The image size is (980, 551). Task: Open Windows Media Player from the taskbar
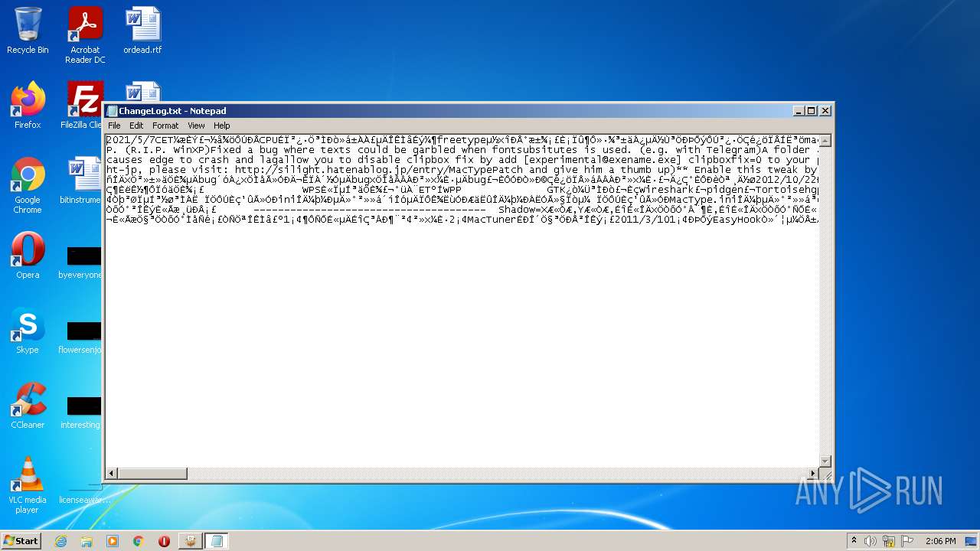(x=113, y=541)
